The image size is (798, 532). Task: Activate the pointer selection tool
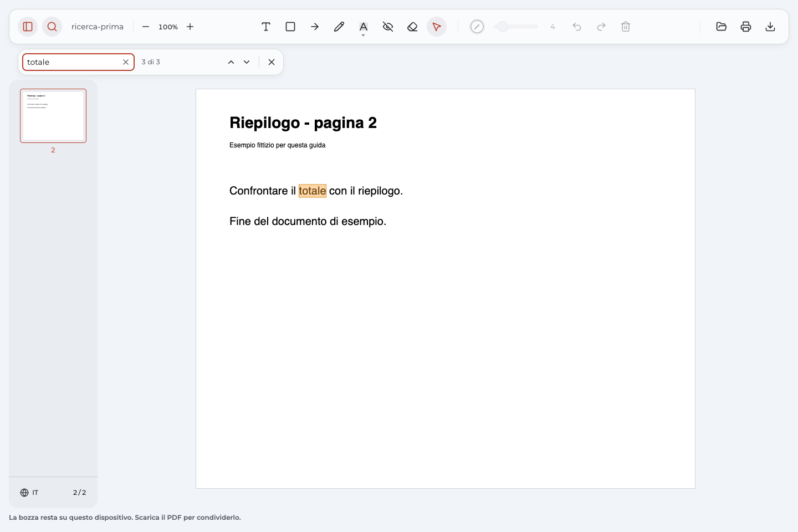point(437,27)
